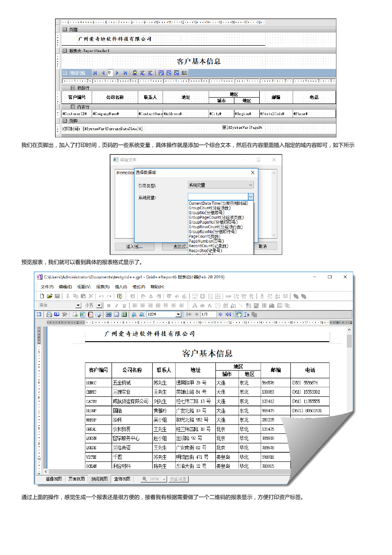Toggle Bold formatting button
The height and width of the screenshot is (555, 392).
(x=109, y=306)
